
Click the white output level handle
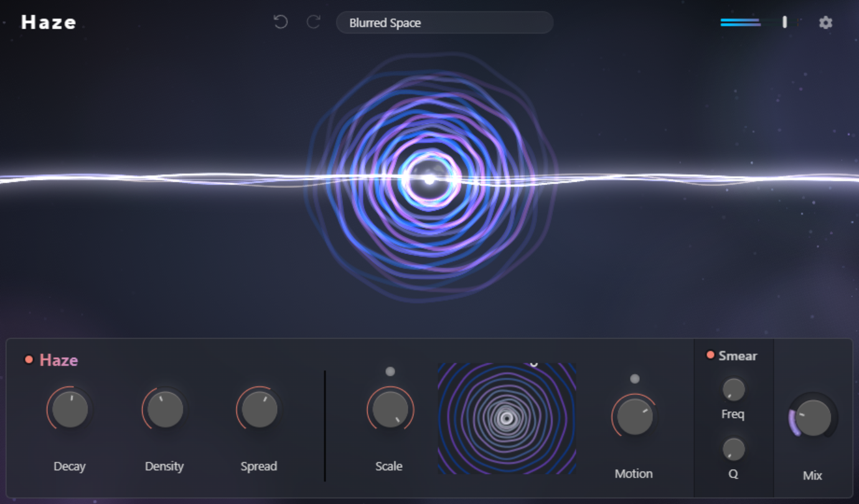784,22
